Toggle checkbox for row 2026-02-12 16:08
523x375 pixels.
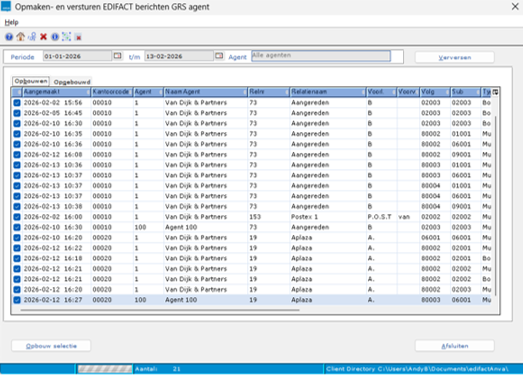tap(17, 154)
